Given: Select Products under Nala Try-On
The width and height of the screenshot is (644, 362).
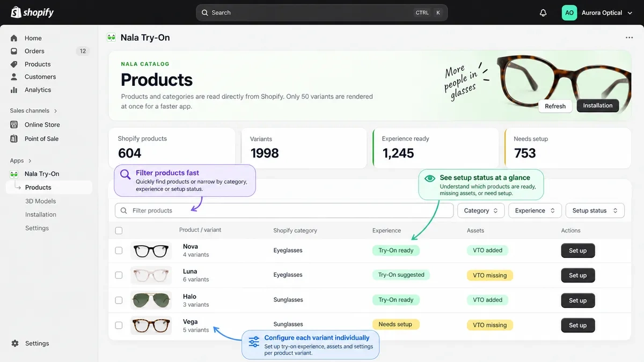Looking at the screenshot, I should (49, 187).
